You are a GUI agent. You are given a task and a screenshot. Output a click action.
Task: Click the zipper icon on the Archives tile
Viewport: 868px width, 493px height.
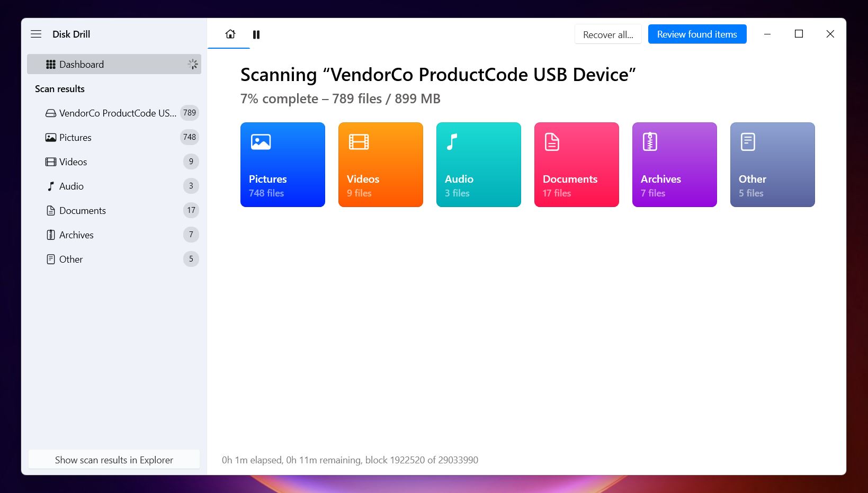point(650,142)
